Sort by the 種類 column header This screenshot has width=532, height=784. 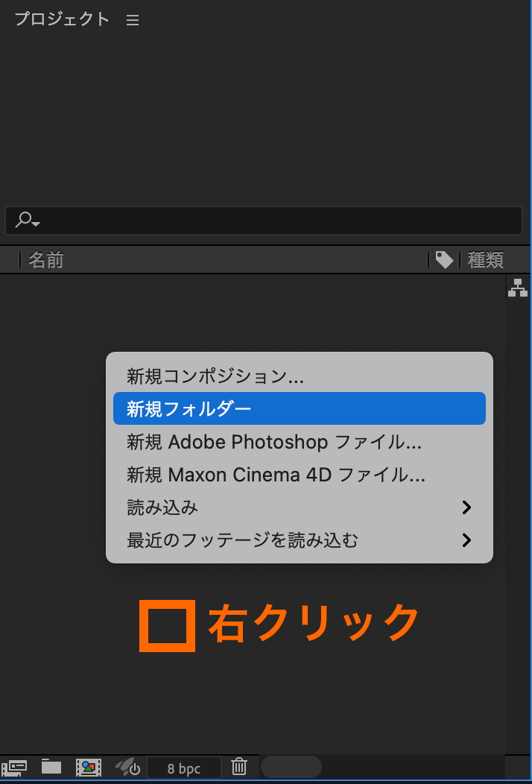[x=486, y=259]
